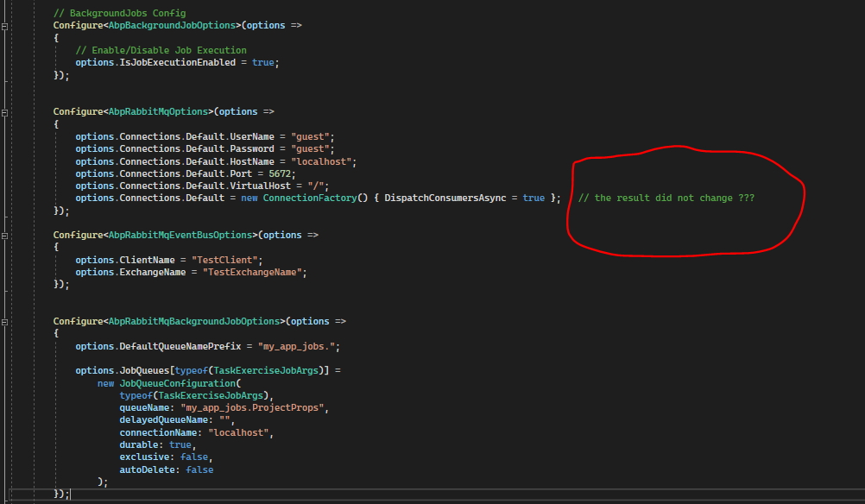This screenshot has height=504, width=865.
Task: Click the port number 5672
Action: (281, 173)
